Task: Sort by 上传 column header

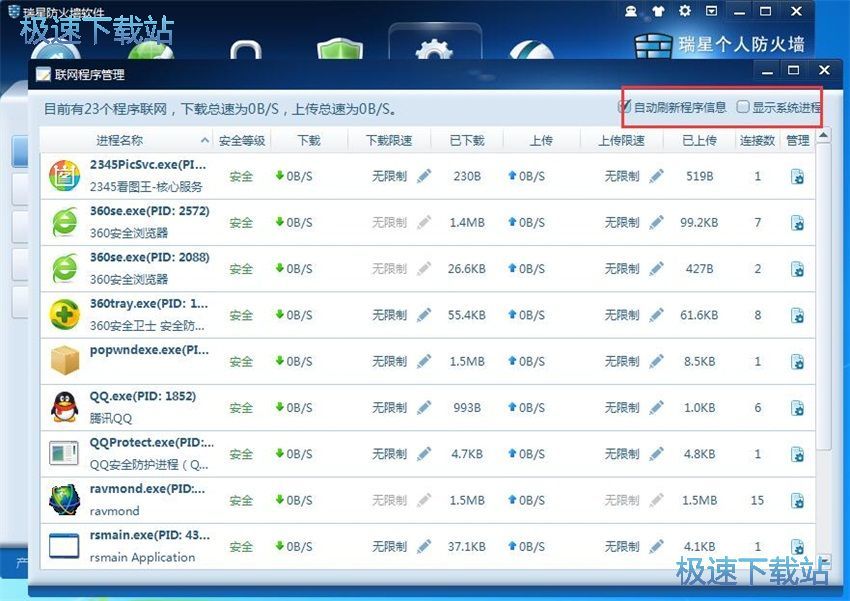Action: (x=541, y=140)
